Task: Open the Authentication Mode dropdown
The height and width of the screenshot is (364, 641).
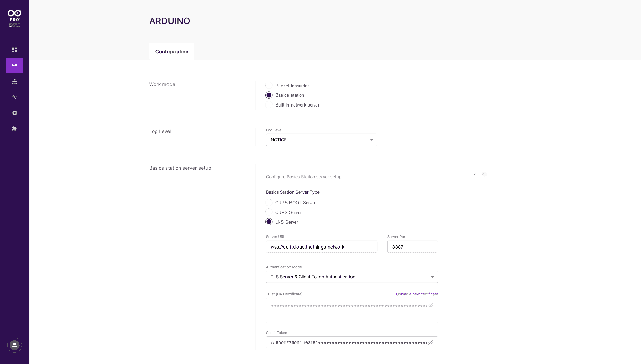Action: tap(352, 277)
